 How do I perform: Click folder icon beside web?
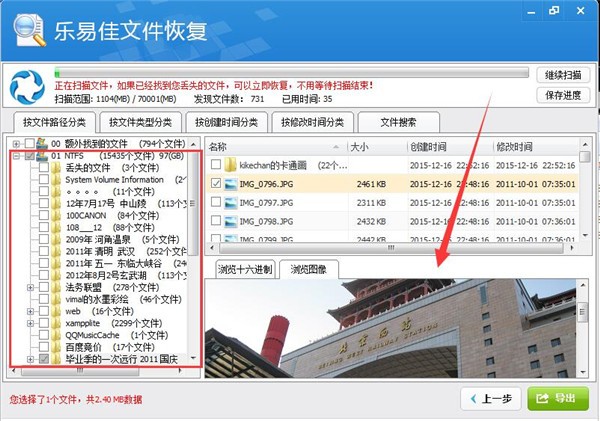(x=56, y=311)
